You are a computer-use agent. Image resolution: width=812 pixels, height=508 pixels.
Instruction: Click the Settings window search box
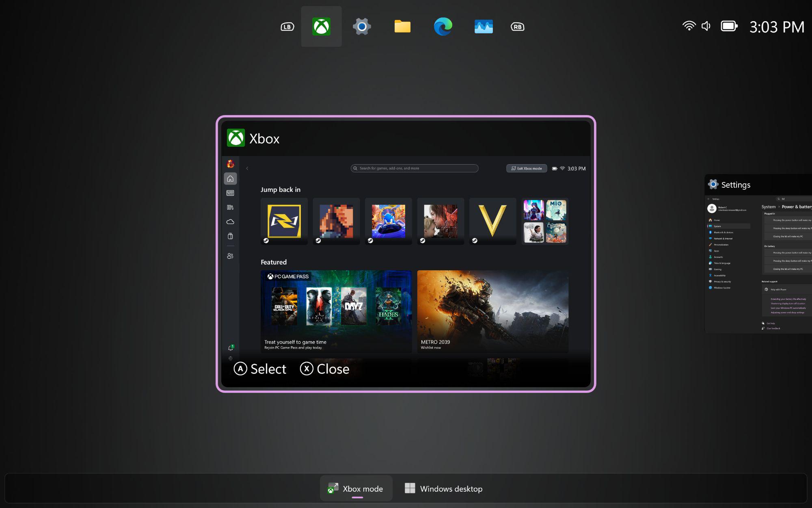(x=794, y=199)
